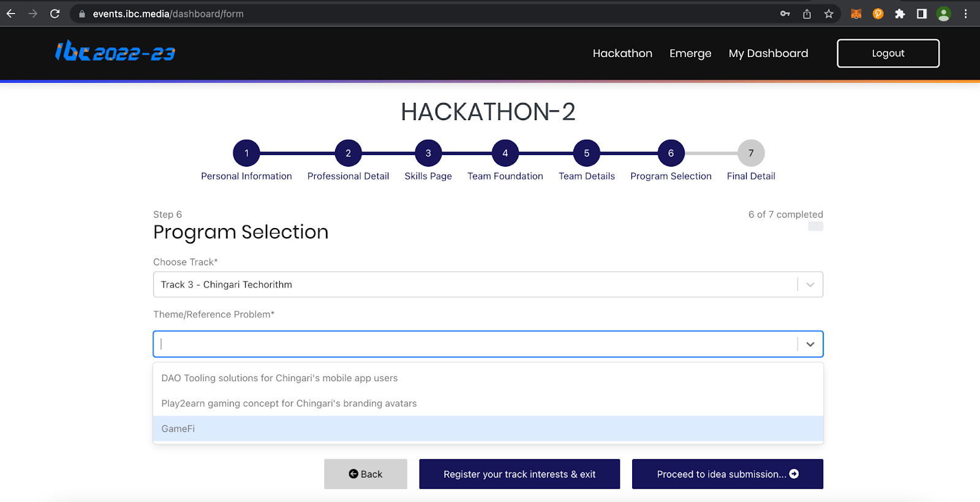Select Play2earn gaming concept option

[x=488, y=403]
